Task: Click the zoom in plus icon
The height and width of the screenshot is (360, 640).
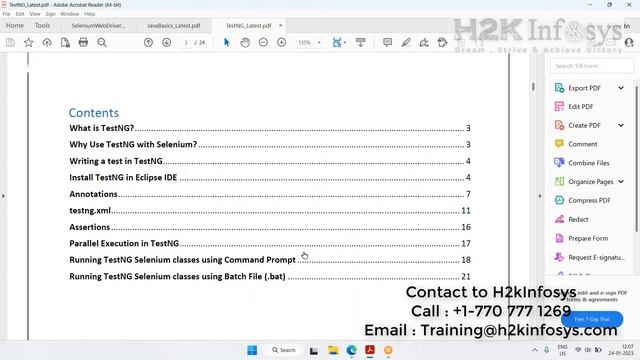Action: point(282,42)
